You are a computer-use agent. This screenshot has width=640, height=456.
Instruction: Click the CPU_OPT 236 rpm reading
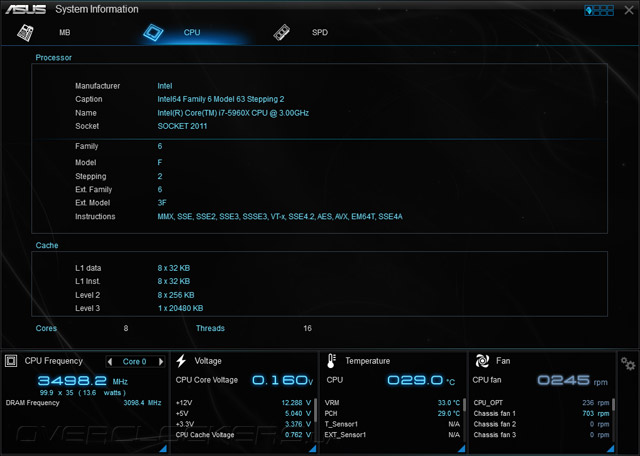tap(596, 403)
